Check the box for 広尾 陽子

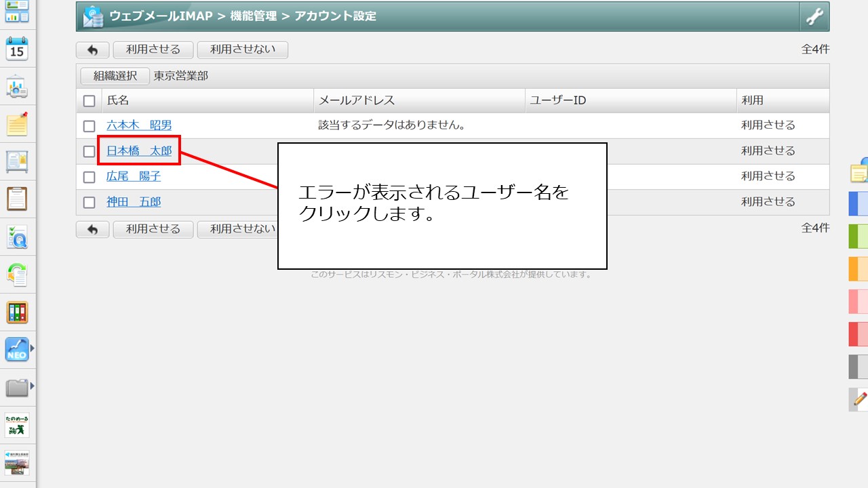click(89, 177)
